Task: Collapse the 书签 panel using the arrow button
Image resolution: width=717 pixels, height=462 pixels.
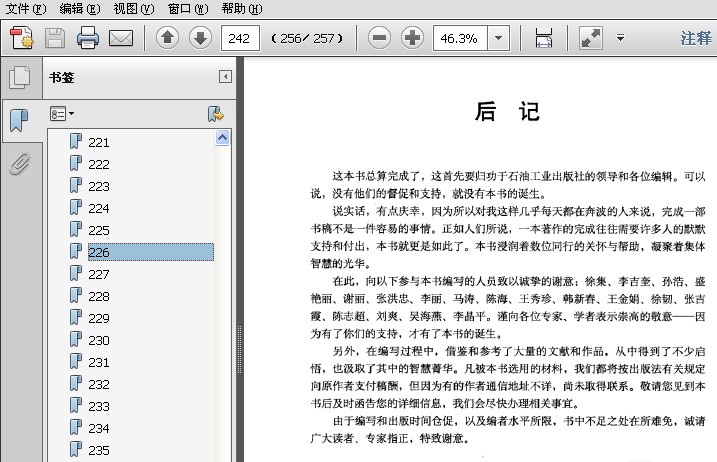Action: tap(225, 77)
